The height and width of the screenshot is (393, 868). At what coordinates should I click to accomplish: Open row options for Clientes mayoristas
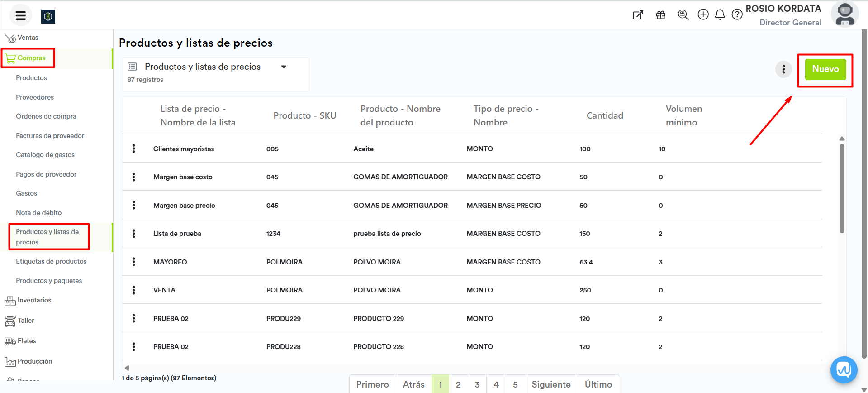(x=134, y=149)
